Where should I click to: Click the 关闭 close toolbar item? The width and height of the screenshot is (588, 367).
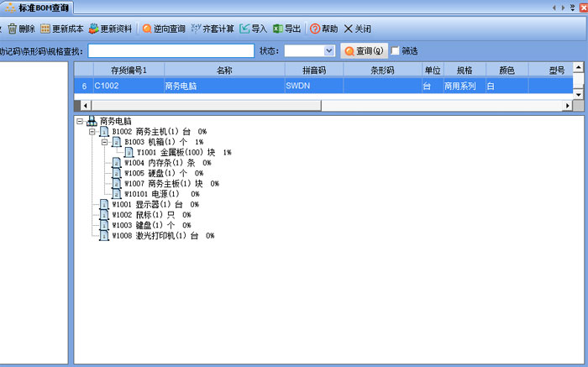[x=349, y=29]
